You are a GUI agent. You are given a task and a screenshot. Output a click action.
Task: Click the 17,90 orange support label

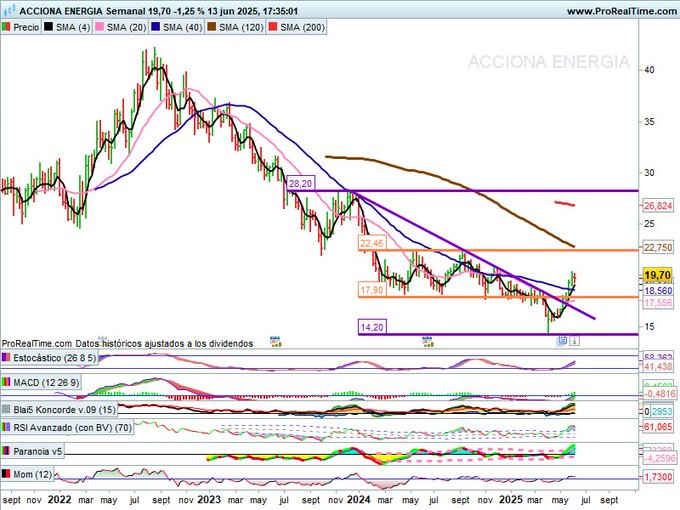pyautogui.click(x=372, y=290)
